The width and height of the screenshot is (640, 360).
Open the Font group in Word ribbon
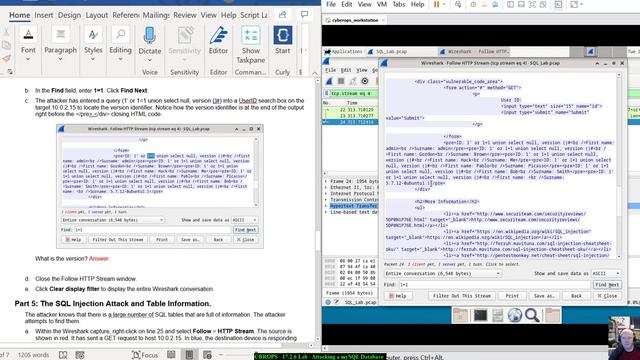[x=28, y=44]
